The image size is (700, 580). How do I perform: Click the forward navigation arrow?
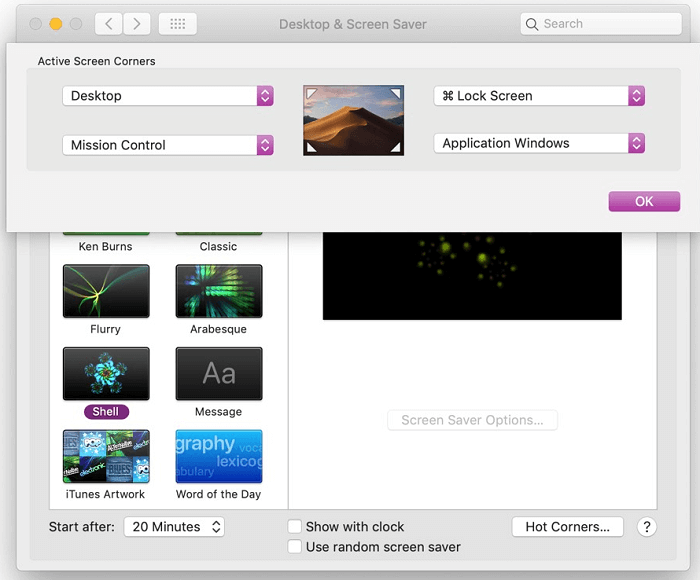click(x=136, y=23)
